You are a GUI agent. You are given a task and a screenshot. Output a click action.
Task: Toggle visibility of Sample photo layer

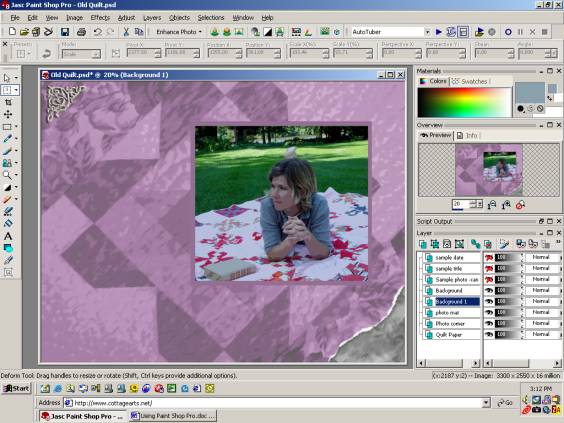click(x=488, y=279)
